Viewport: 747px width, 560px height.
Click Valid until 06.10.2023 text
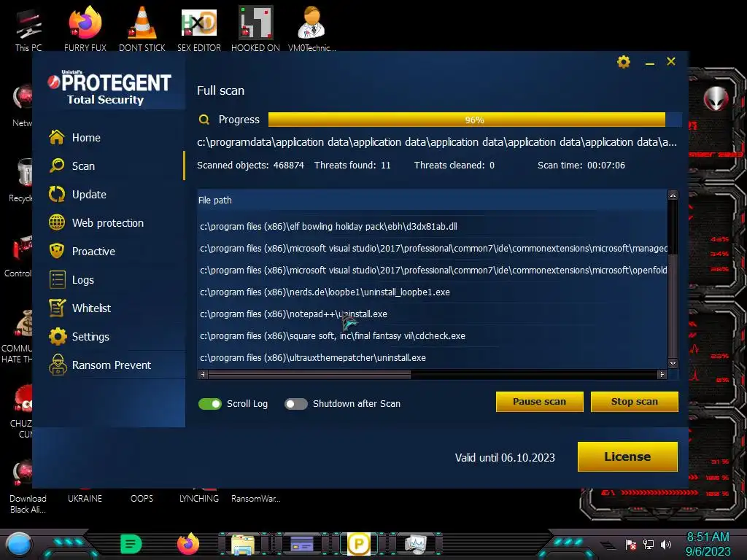[505, 458]
